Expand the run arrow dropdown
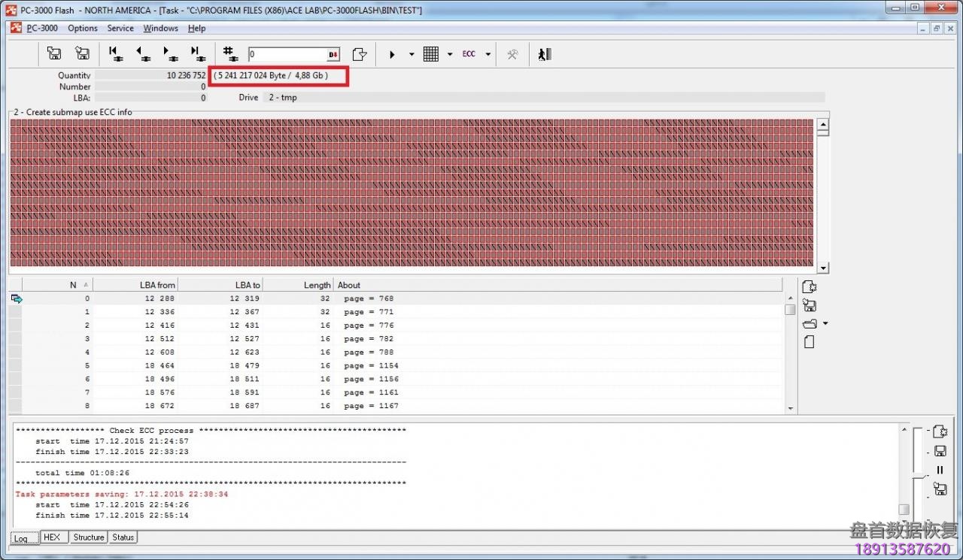 [412, 54]
